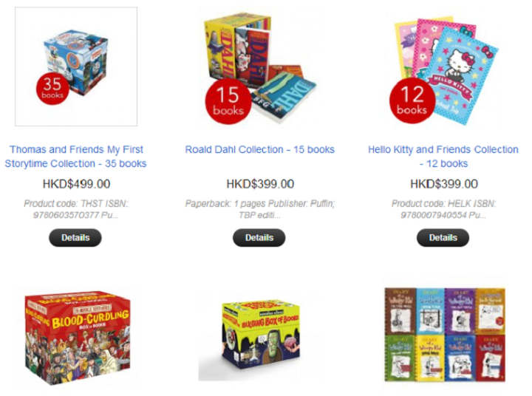
Task: Click the red 12 books badge
Action: point(412,100)
